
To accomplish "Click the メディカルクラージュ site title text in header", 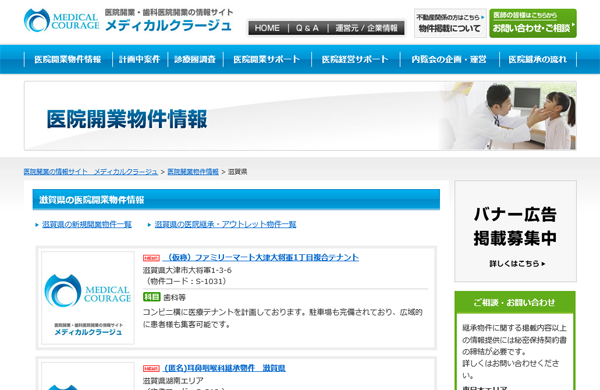I will 168,26.
